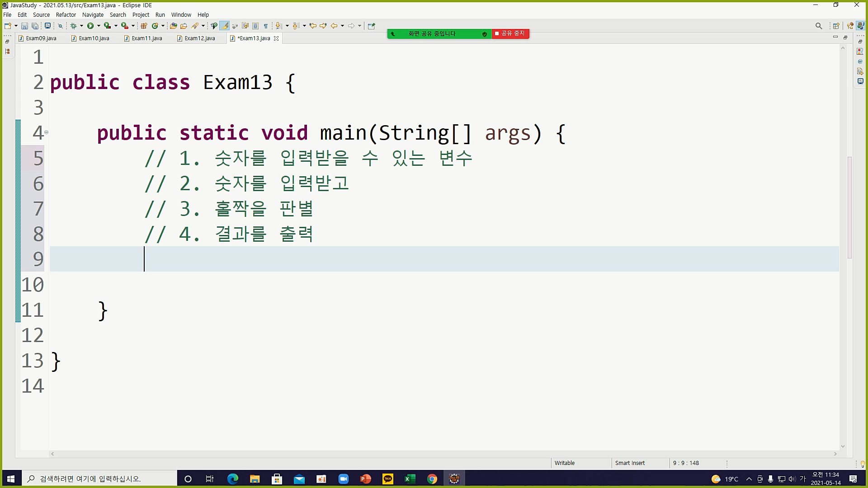Toggle Show Whitespace Characters pilcrow icon
The image size is (868, 488).
click(x=266, y=26)
